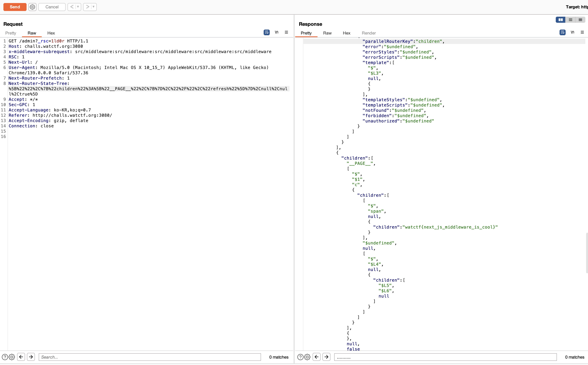Toggle word wrap in Request panel

click(x=266, y=32)
